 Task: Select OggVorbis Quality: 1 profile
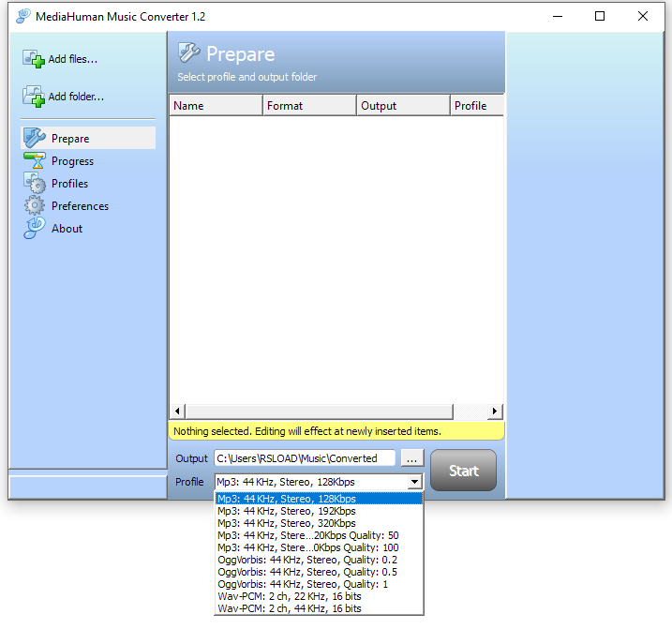(319, 584)
